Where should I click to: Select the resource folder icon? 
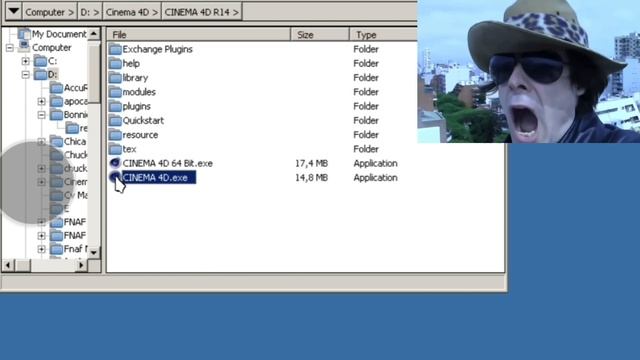click(x=115, y=135)
